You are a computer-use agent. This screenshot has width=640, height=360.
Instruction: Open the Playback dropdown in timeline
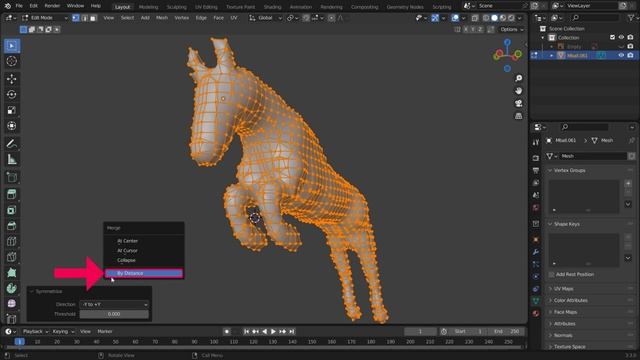[35, 331]
